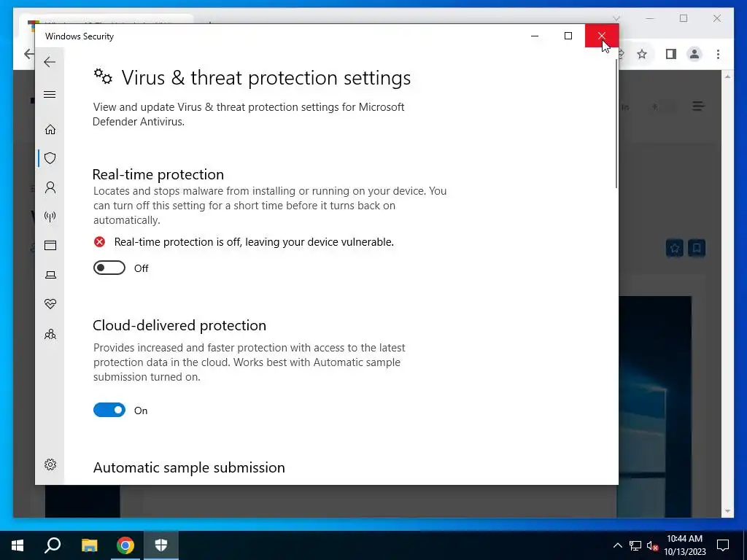Turn off Cloud-delivered protection toggle
This screenshot has width=747, height=560.
(109, 410)
